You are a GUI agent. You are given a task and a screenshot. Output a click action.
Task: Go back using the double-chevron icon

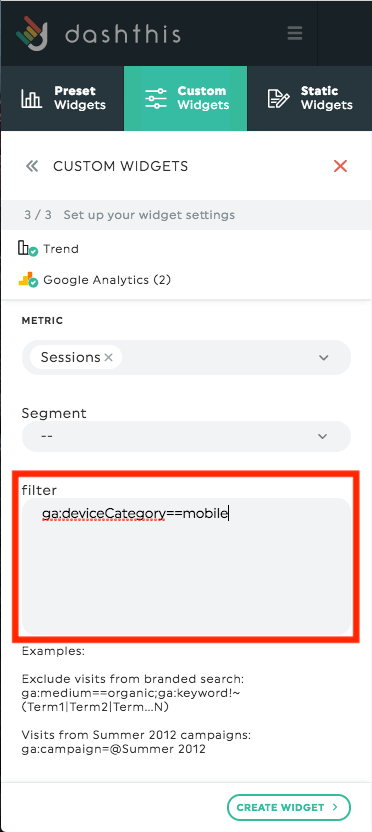tap(32, 167)
